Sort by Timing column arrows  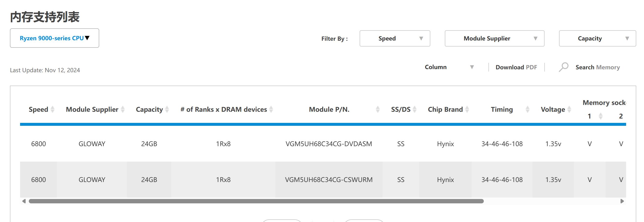pos(528,109)
